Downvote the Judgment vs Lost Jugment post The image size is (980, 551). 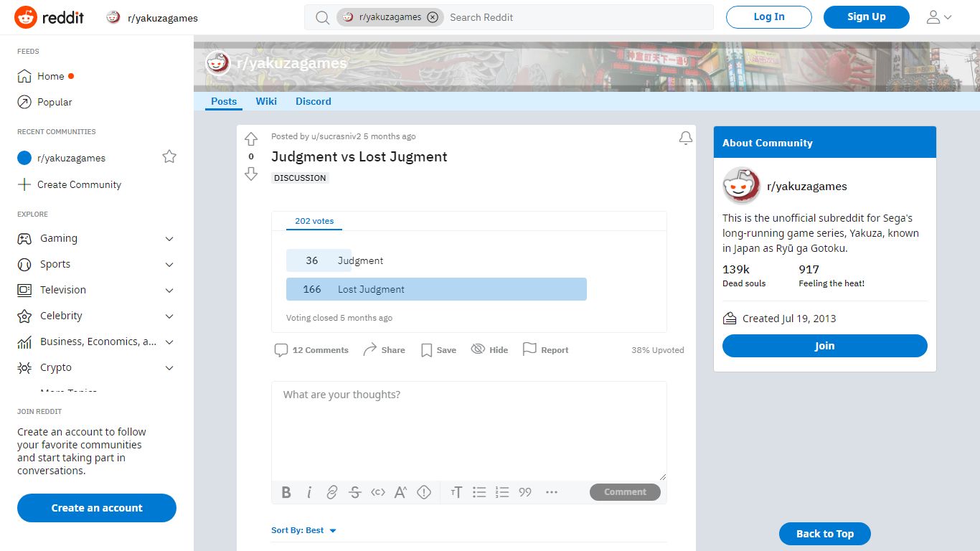(251, 174)
